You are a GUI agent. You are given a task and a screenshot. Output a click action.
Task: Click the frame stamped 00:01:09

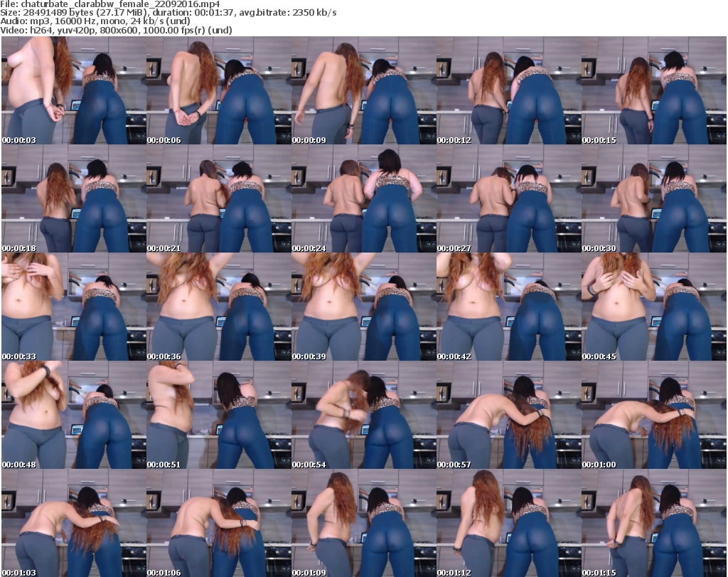[363, 523]
